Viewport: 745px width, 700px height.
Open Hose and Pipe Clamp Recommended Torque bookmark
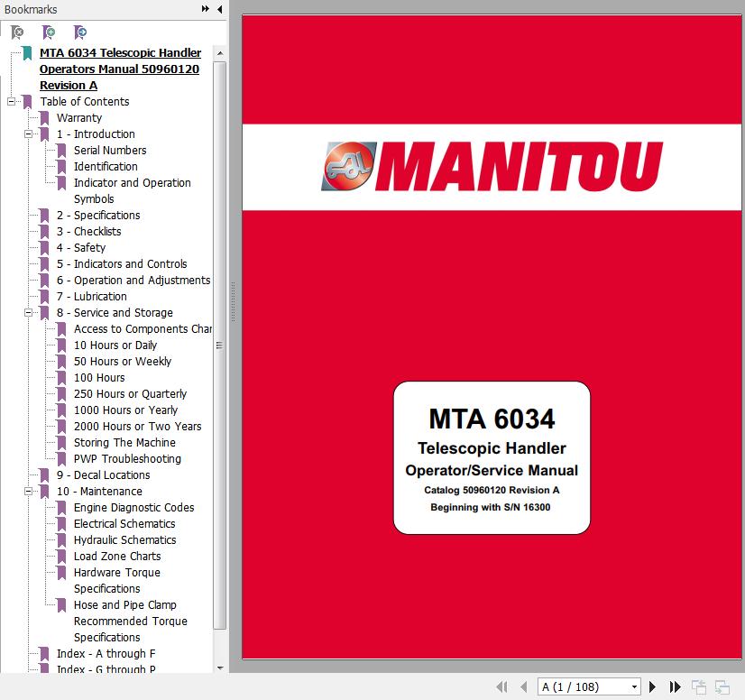pos(131,622)
